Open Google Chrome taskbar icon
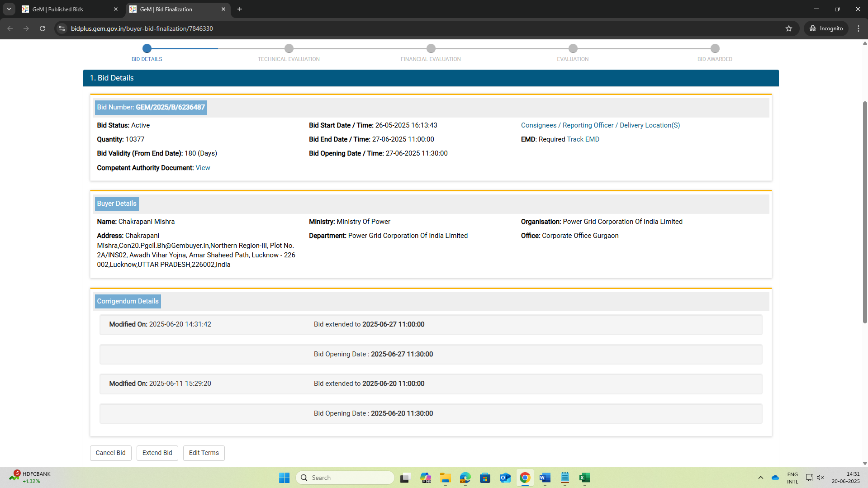Screen dimensions: 868x488 [525, 478]
